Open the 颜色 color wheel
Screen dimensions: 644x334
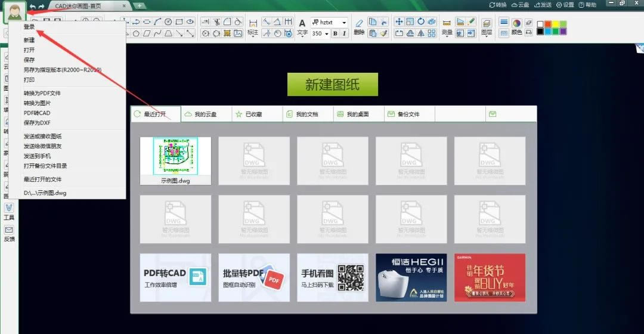pyautogui.click(x=516, y=23)
